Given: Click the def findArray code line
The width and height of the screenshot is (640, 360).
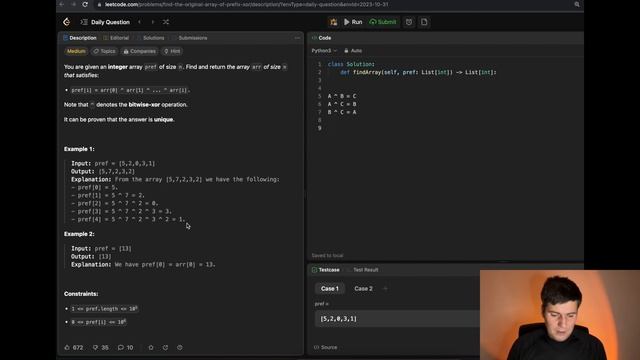Looking at the screenshot, I should pyautogui.click(x=418, y=72).
